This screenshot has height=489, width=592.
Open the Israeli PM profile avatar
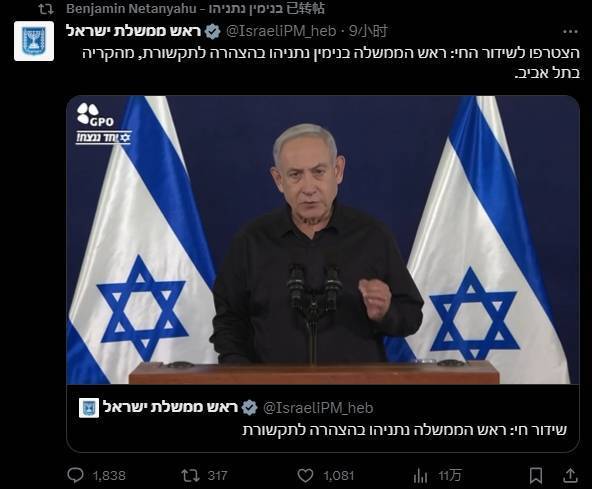coord(34,41)
